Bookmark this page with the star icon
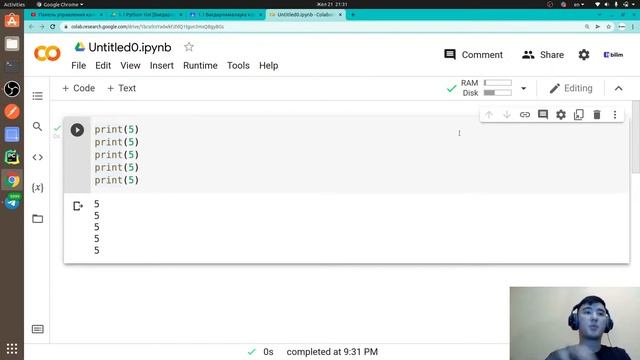The image size is (640, 360). tap(609, 27)
